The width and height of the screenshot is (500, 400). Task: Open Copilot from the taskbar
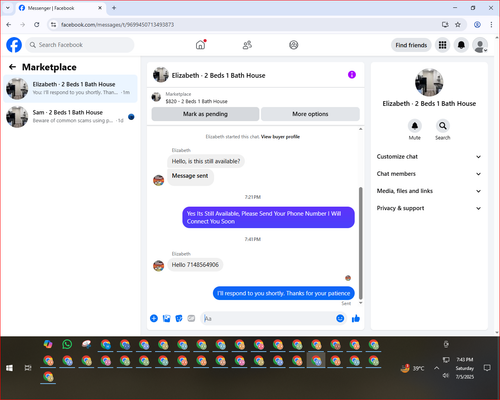tap(48, 344)
